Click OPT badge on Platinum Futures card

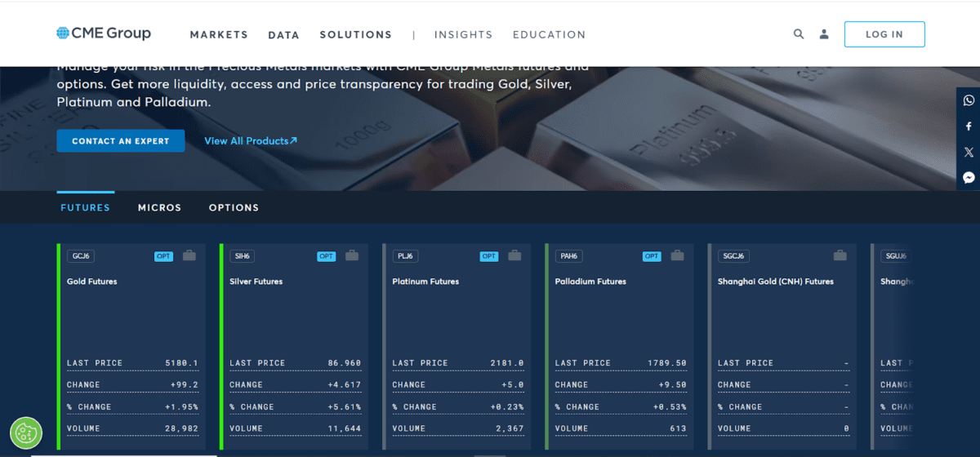pos(489,256)
